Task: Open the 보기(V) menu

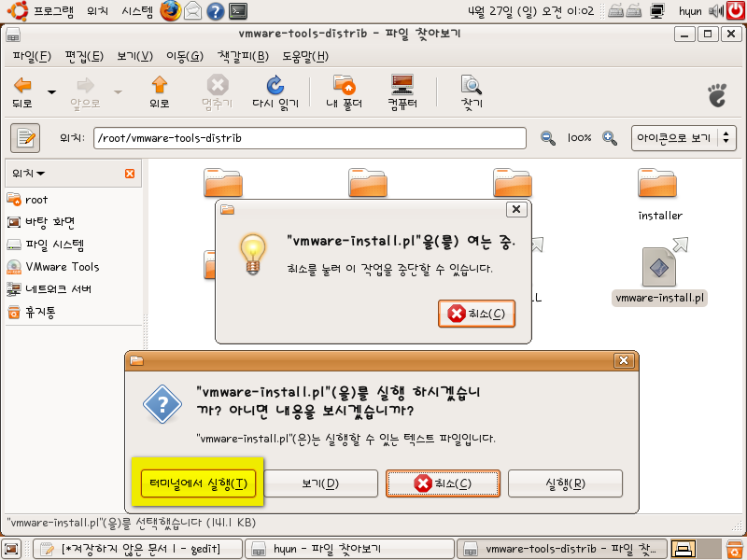Action: (134, 57)
